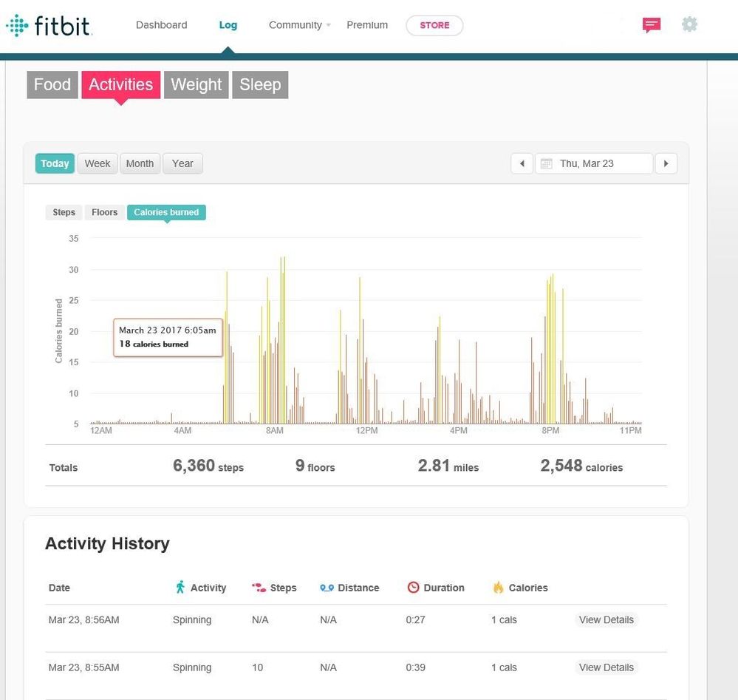Select the Week time range

(x=98, y=163)
